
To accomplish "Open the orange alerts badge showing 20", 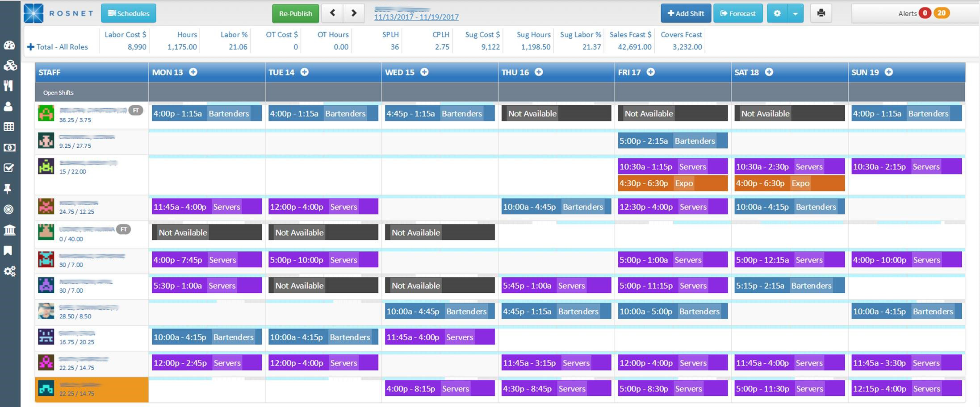I will (941, 13).
